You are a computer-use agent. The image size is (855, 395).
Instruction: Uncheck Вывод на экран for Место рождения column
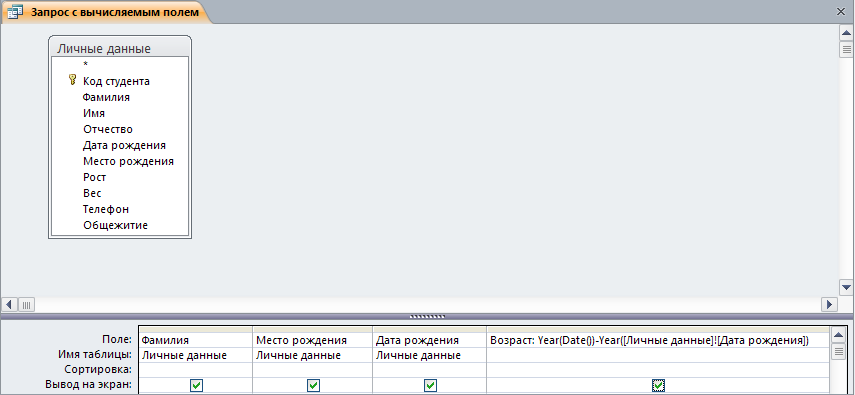pyautogui.click(x=313, y=386)
